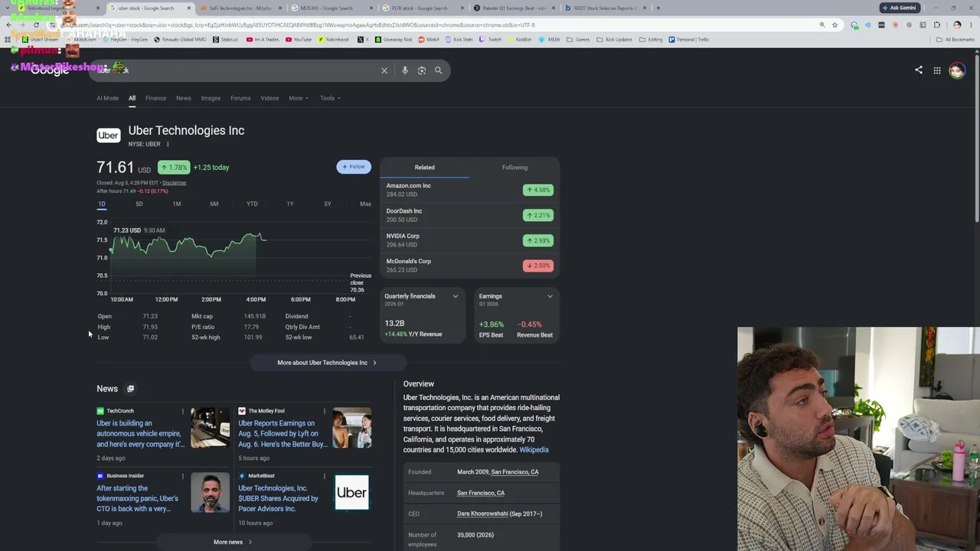Expand the Tools dropdown
The height and width of the screenshot is (551, 980).
click(x=331, y=98)
